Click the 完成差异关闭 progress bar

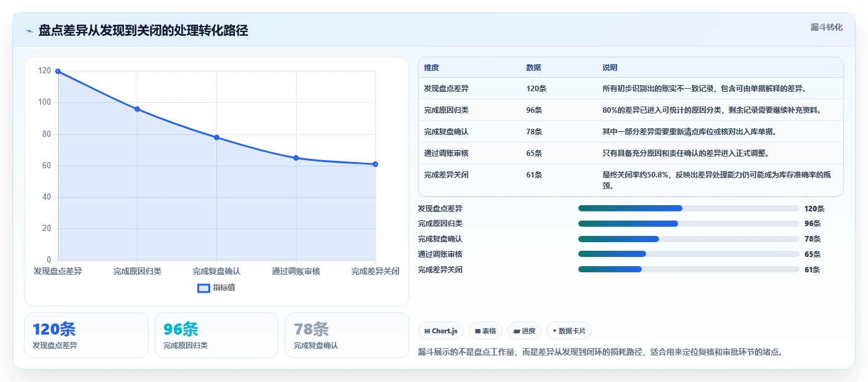[x=689, y=269]
